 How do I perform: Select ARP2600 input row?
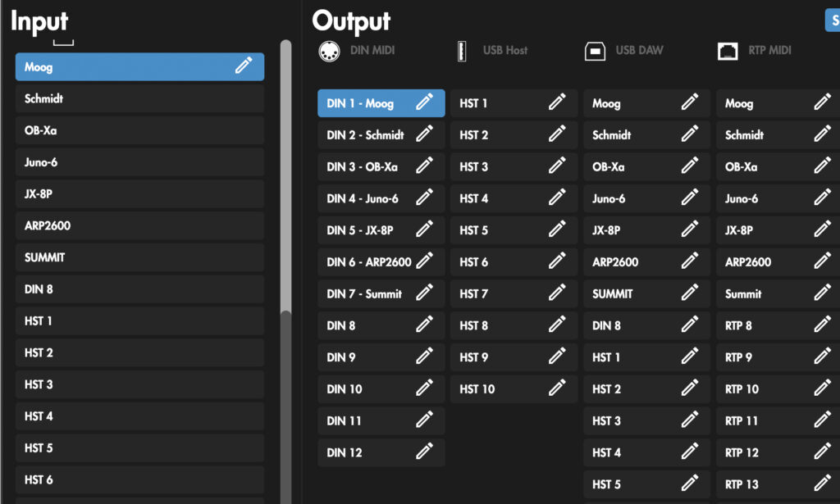point(139,226)
